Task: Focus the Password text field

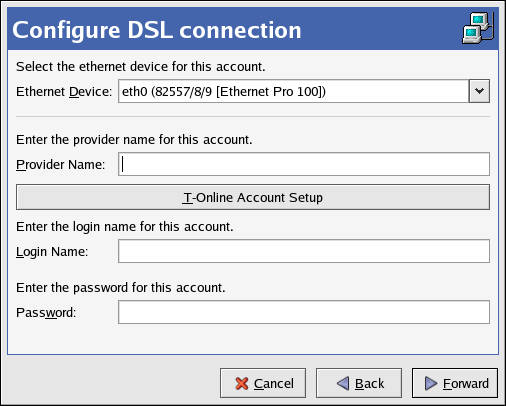Action: [x=304, y=312]
